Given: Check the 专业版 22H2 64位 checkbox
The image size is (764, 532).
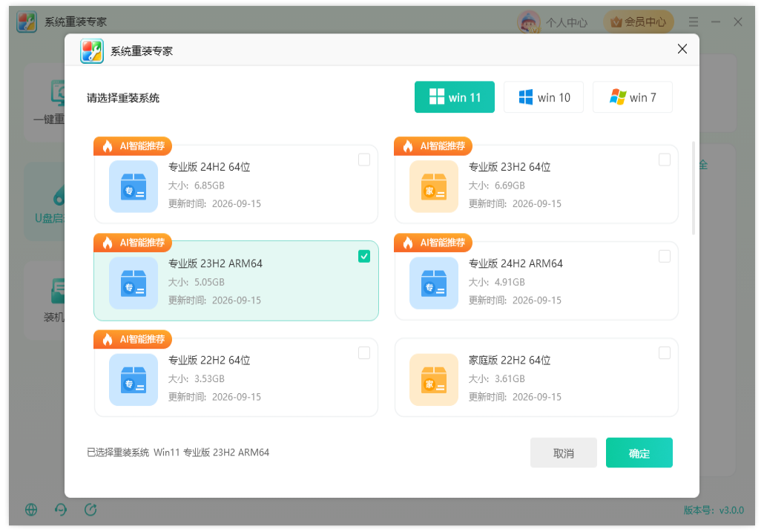Looking at the screenshot, I should tap(364, 352).
